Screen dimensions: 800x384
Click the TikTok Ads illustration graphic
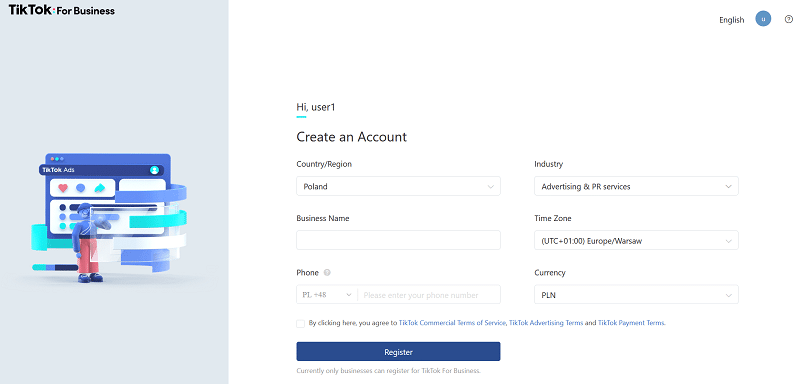pos(109,218)
